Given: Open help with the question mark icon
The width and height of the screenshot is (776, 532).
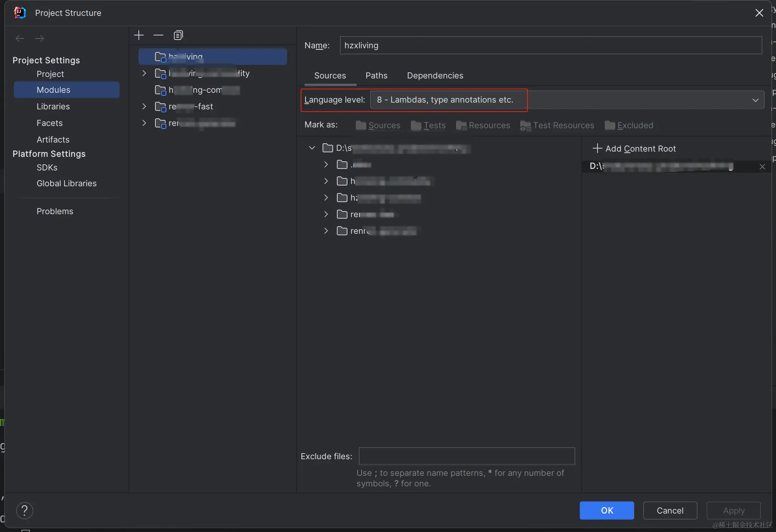Looking at the screenshot, I should pyautogui.click(x=25, y=511).
